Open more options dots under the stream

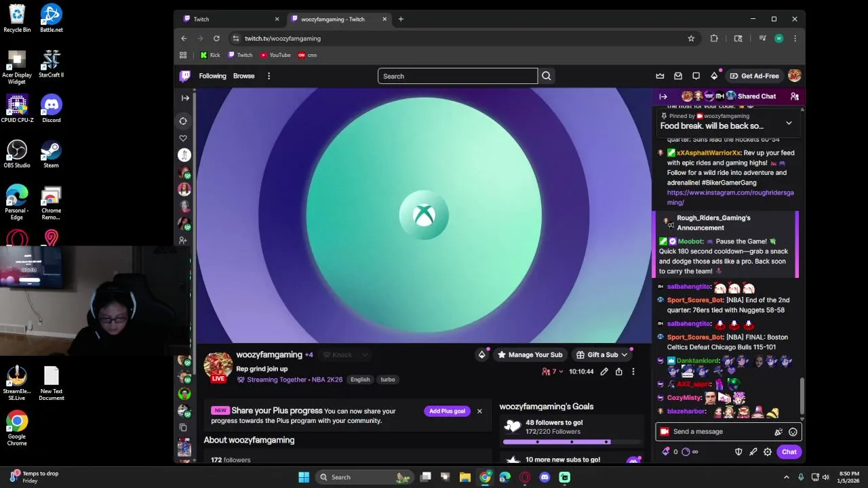click(633, 371)
